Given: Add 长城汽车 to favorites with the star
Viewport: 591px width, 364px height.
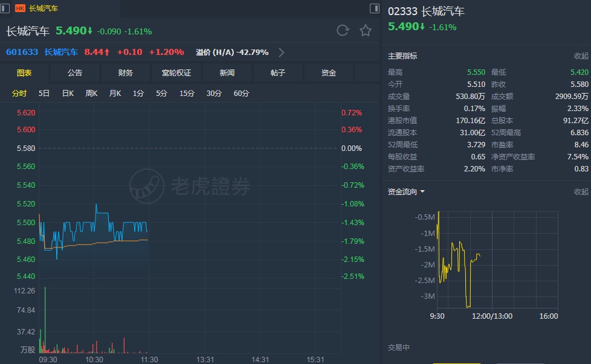Looking at the screenshot, I should (366, 31).
